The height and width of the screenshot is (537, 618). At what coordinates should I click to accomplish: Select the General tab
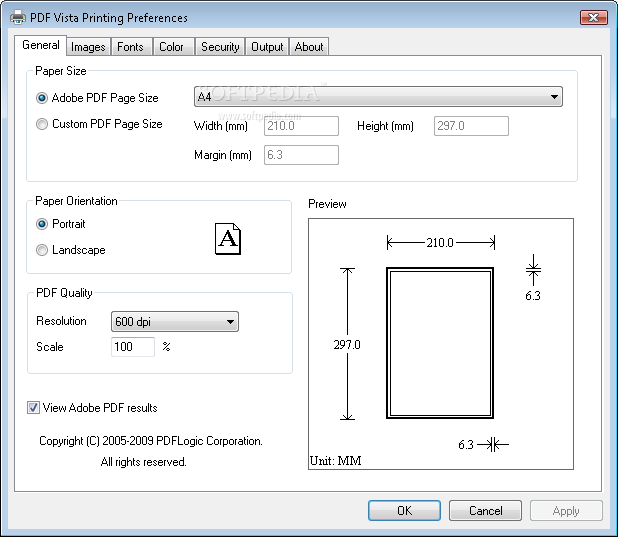pos(41,45)
